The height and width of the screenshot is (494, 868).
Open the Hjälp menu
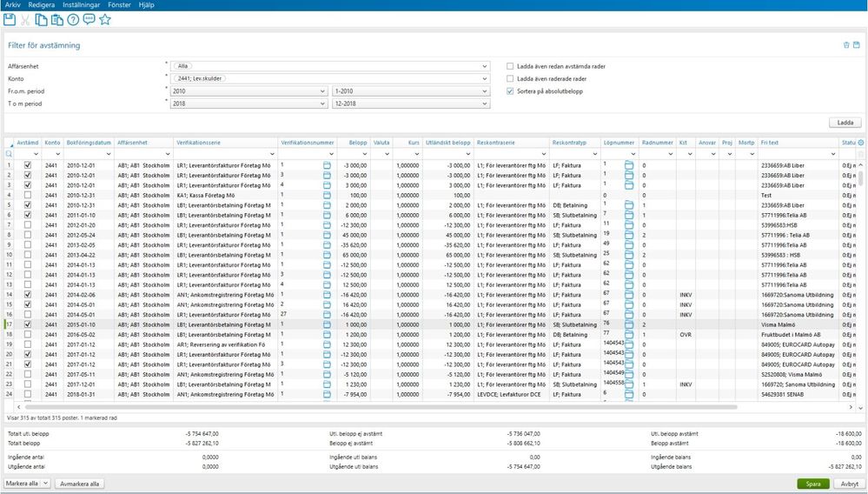146,4
